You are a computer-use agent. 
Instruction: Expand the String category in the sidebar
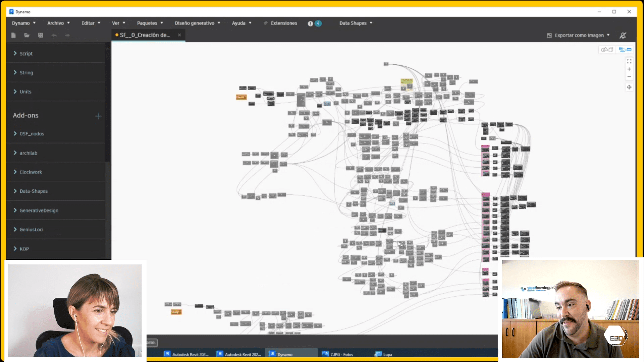pos(26,72)
